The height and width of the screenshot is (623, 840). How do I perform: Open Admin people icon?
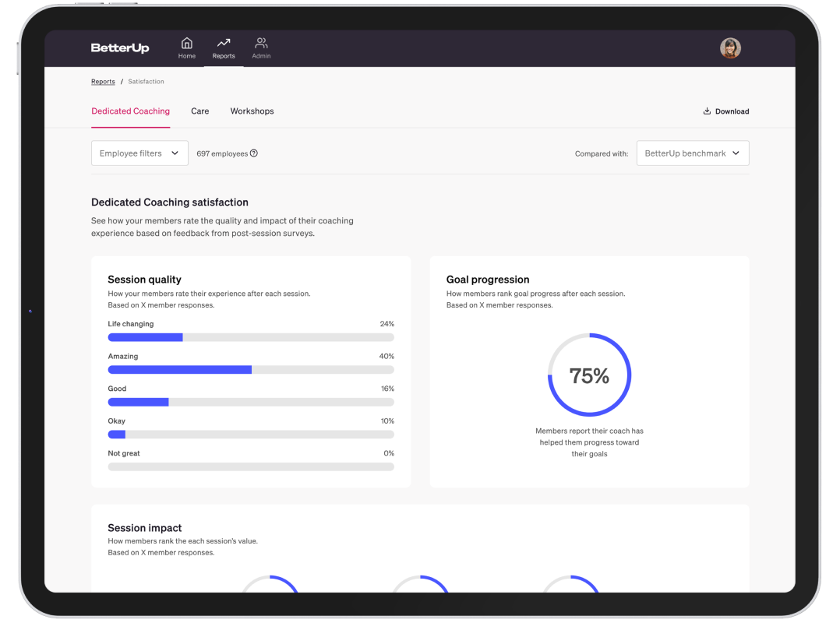pos(261,44)
